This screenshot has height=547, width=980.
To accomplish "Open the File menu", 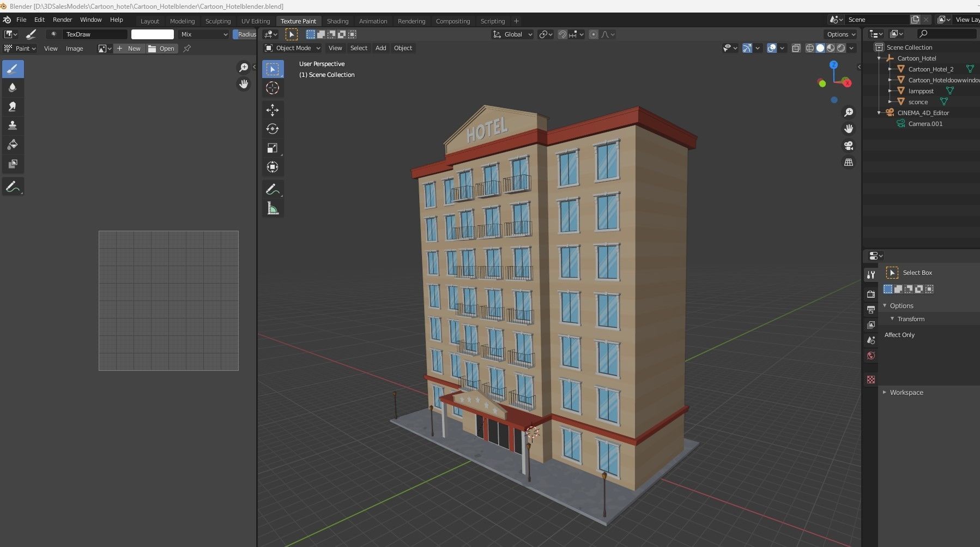I will 21,20.
